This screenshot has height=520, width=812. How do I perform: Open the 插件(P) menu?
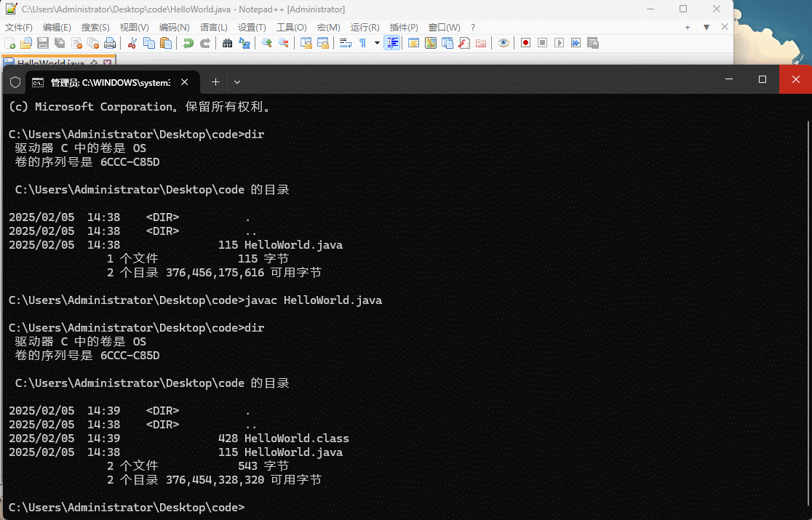404,27
